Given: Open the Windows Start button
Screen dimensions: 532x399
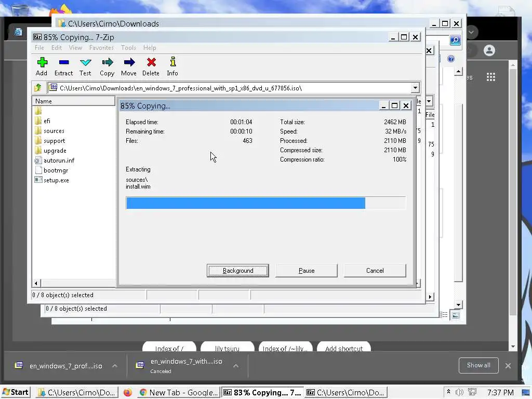Looking at the screenshot, I should click(x=15, y=392).
